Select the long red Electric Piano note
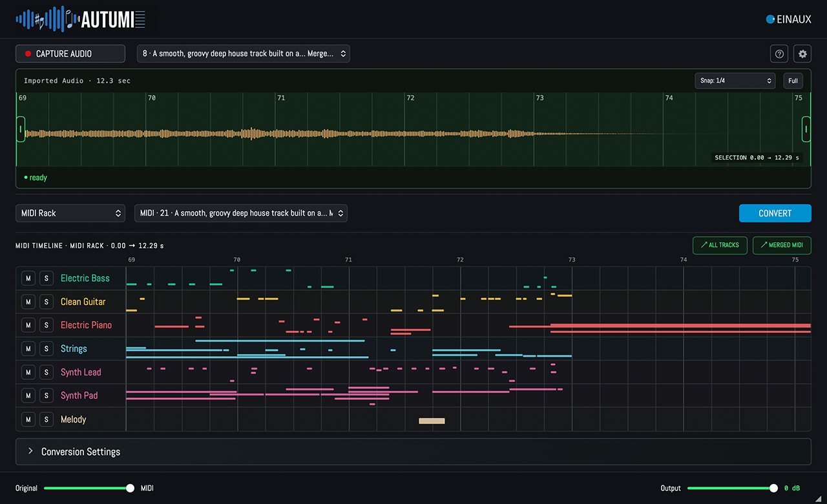 (680, 326)
